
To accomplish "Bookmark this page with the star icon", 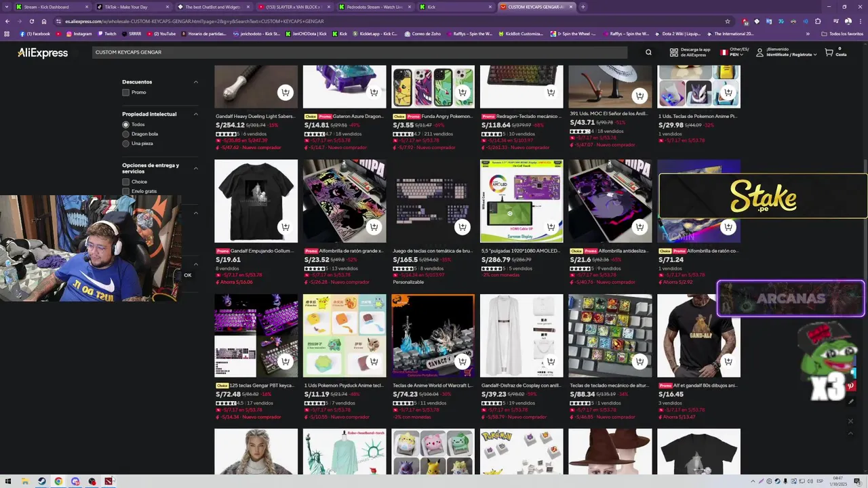I will pos(728,21).
